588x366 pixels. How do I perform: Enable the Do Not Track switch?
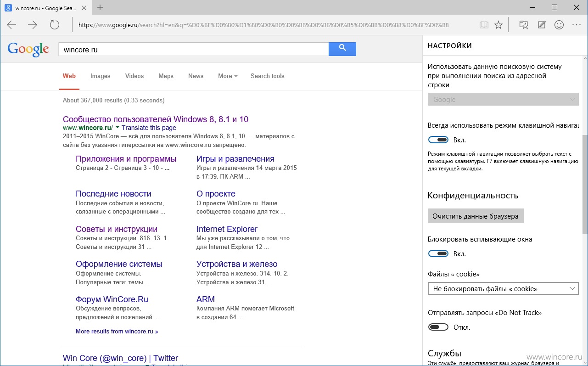tap(438, 327)
